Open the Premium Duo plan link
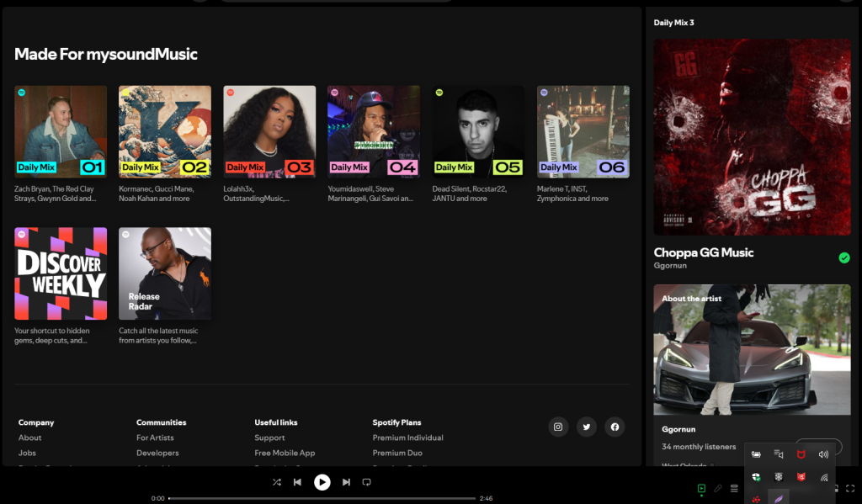The height and width of the screenshot is (504, 862). pos(397,454)
